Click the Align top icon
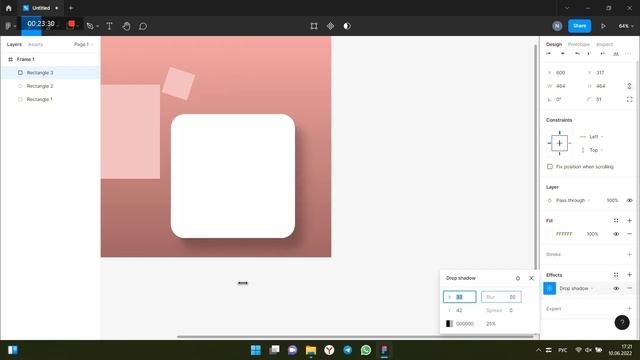 tap(589, 54)
